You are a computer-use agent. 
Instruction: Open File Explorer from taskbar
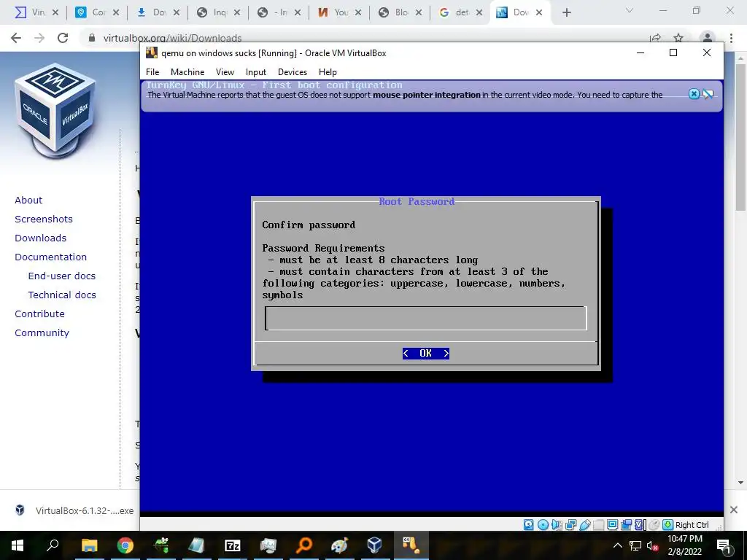tap(89, 545)
